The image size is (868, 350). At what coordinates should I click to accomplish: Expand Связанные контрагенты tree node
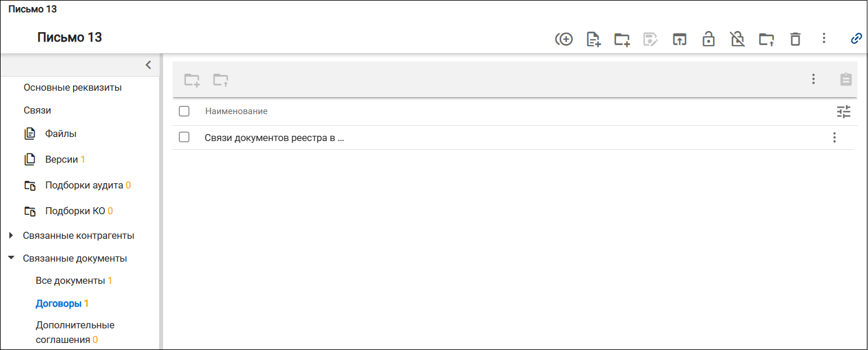(x=11, y=235)
